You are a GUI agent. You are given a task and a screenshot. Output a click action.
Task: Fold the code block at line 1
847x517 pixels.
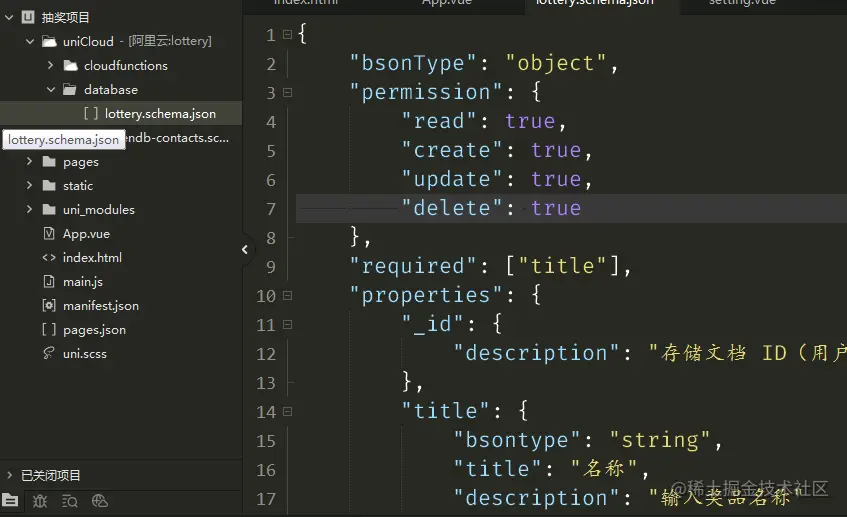(287, 35)
